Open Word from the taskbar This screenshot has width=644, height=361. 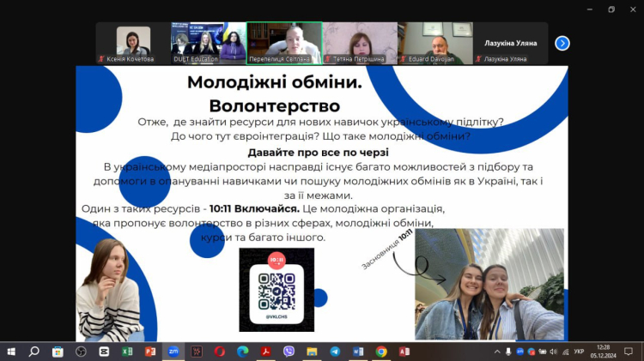358,351
